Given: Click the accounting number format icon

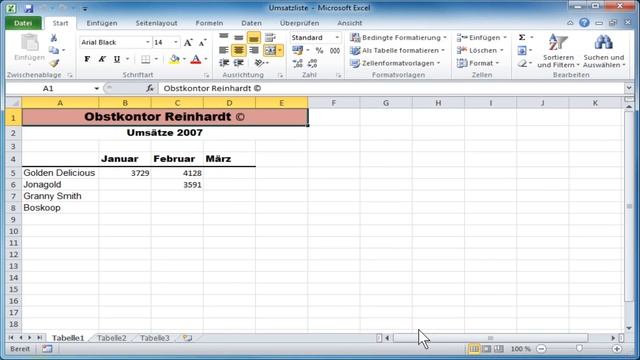Looking at the screenshot, I should point(298,51).
